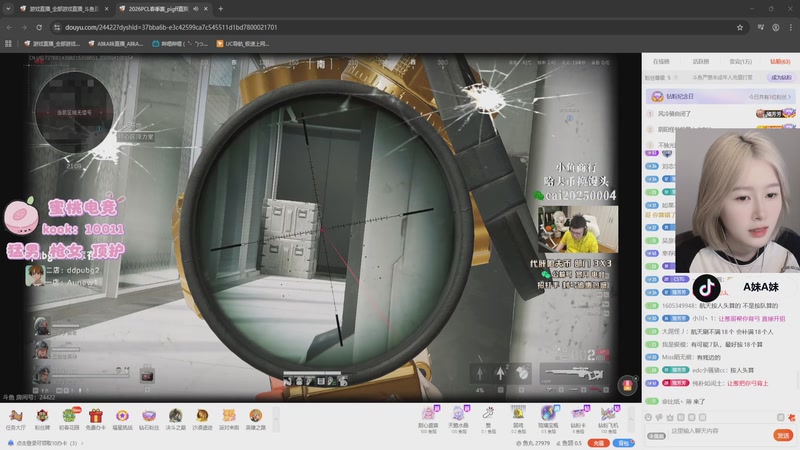Switch to the 钻粉(63) tab
Screen dimensions: 800x450
click(x=780, y=61)
